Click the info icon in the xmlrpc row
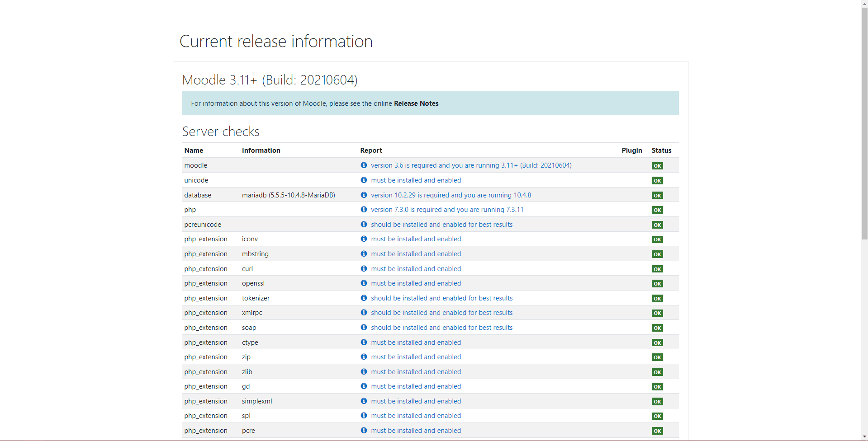 click(364, 312)
